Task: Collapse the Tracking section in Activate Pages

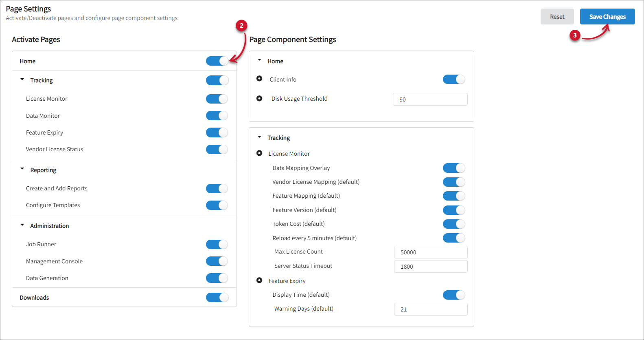Action: 22,80
